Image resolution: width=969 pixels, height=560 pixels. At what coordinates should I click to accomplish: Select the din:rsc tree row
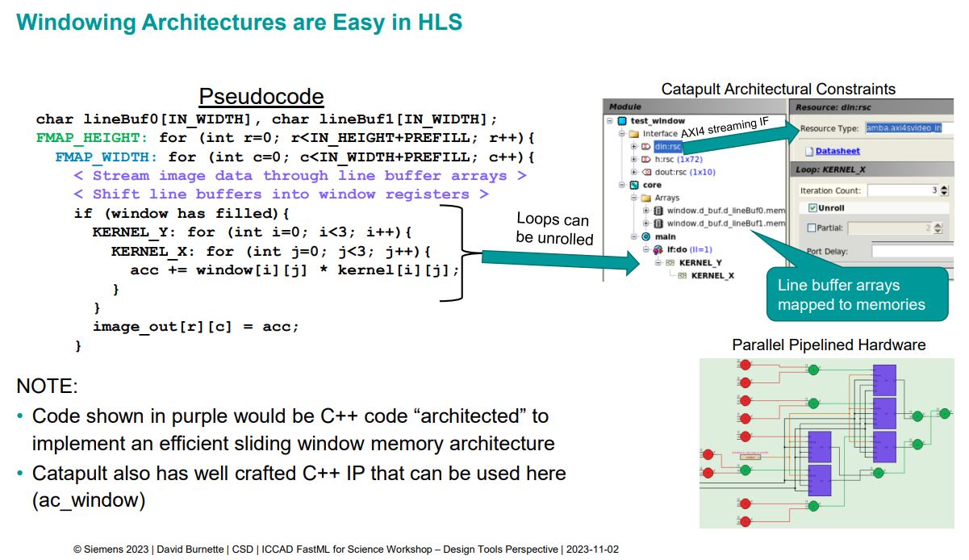668,147
